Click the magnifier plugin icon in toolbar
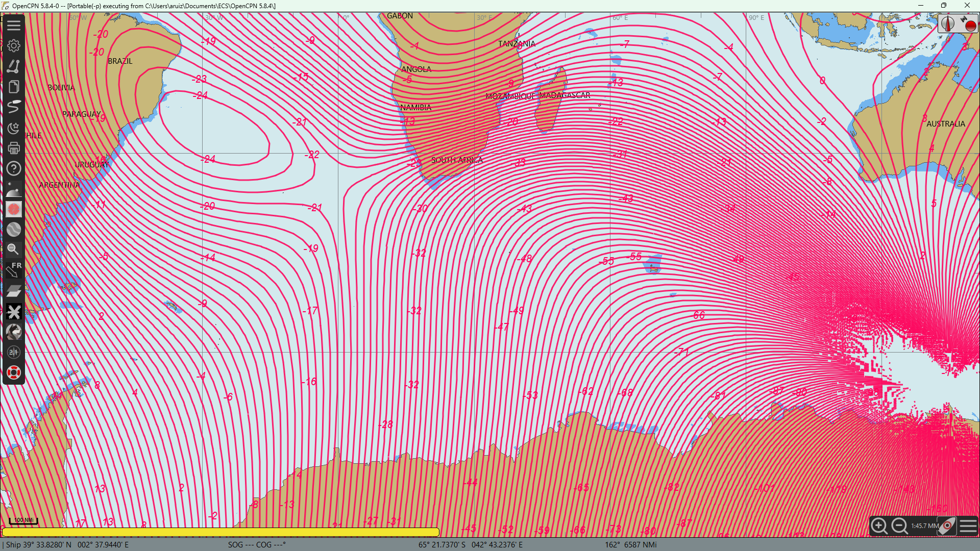Viewport: 980px width, 551px height. pyautogui.click(x=14, y=249)
